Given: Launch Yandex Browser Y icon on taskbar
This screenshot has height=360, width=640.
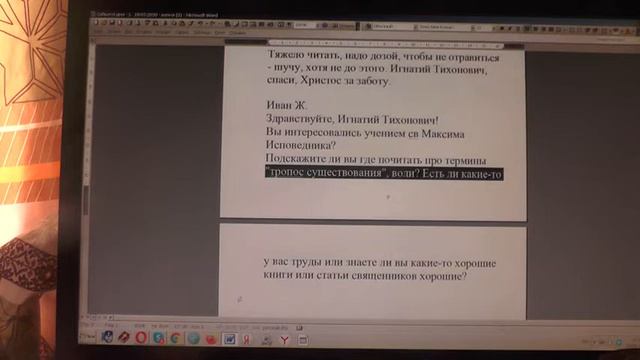Looking at the screenshot, I should pyautogui.click(x=284, y=340).
